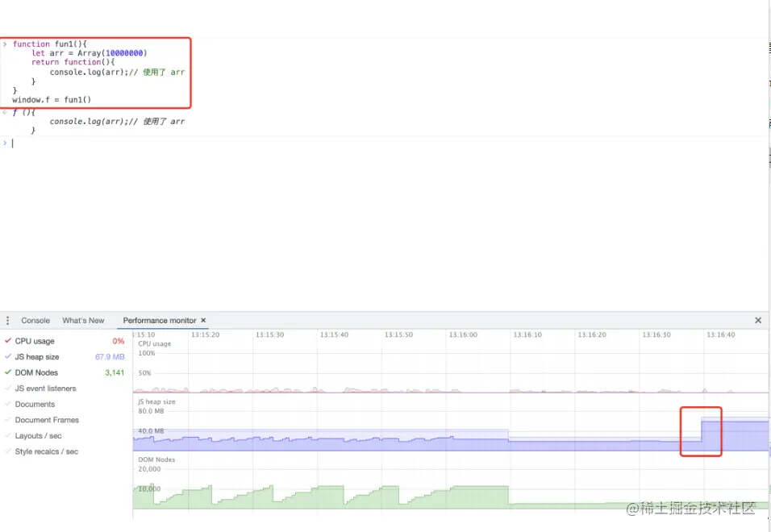Viewport: 771px width, 532px height.
Task: Click the 80.0 MB axis label
Action: [151, 410]
